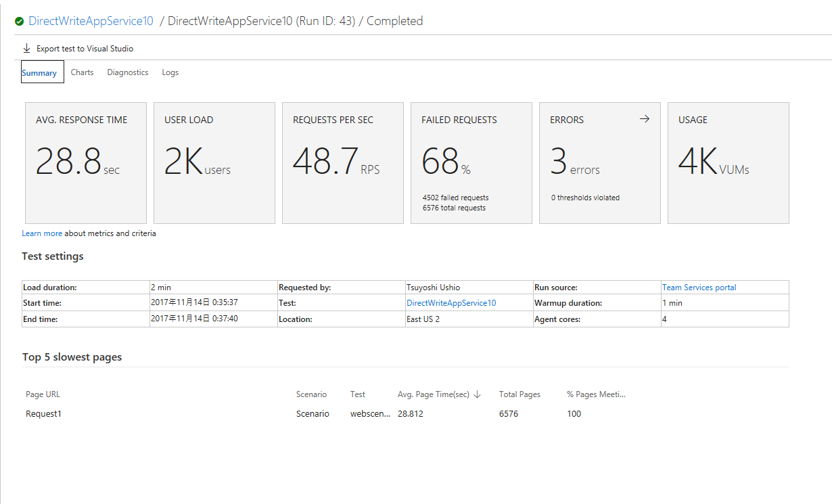Viewport: 832px width, 504px height.
Task: Open the Learn more link
Action: pos(42,233)
